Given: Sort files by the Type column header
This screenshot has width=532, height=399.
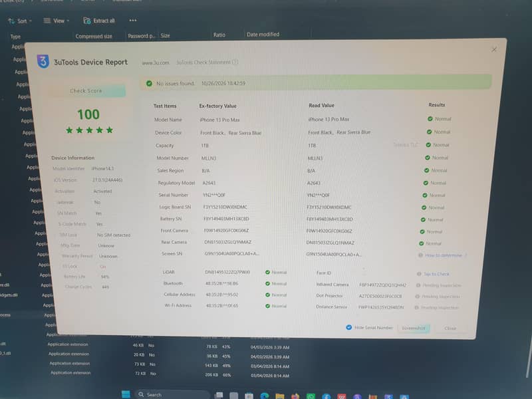Looking at the screenshot, I should click(x=15, y=37).
